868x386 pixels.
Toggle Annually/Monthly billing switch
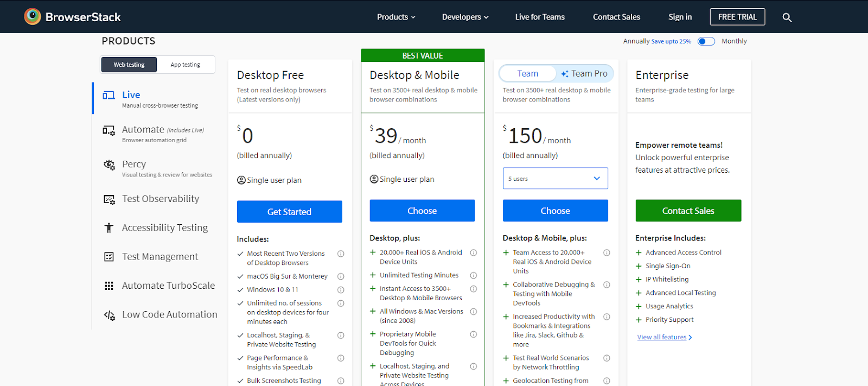(706, 41)
